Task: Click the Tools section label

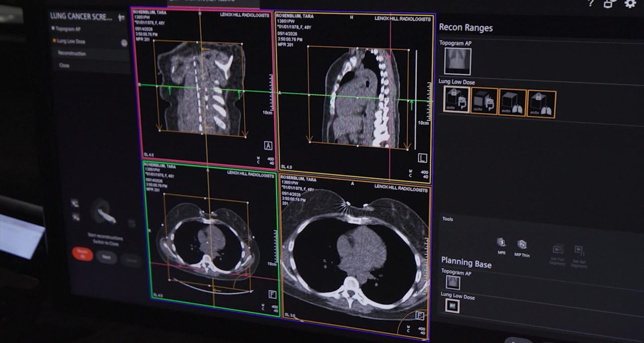Action: (447, 219)
